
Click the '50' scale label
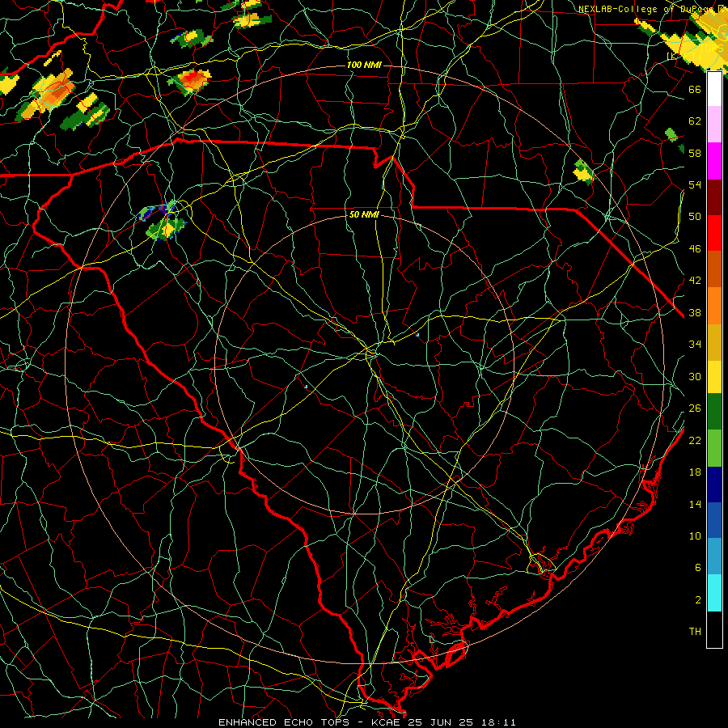(x=695, y=217)
